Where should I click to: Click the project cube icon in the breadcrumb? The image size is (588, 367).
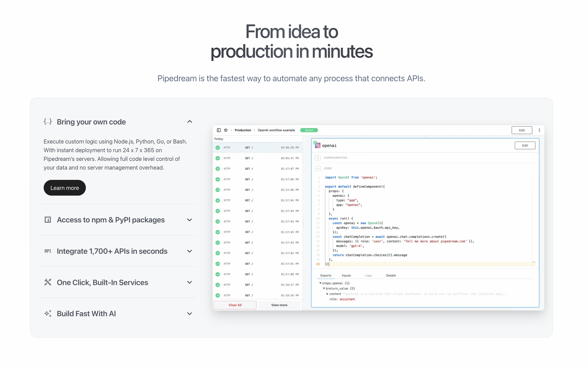click(226, 130)
